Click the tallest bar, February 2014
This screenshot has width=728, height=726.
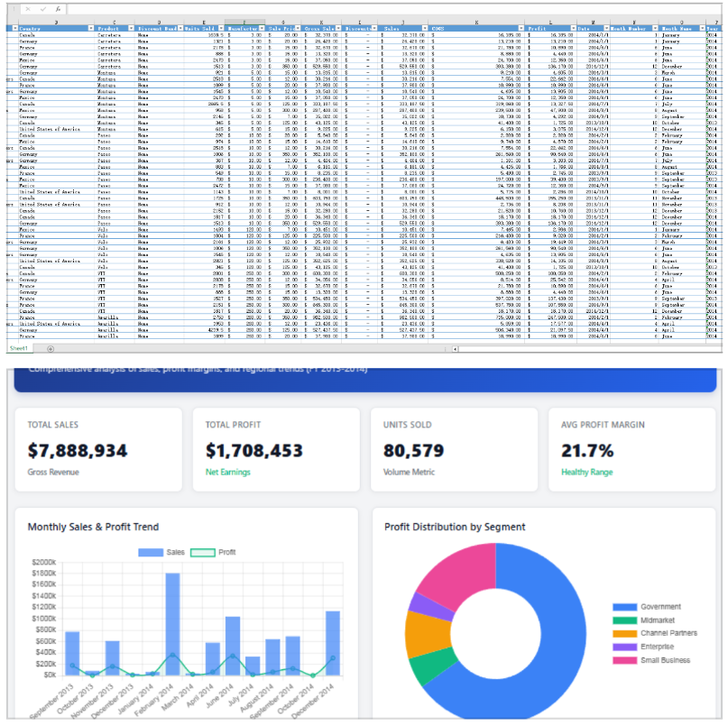[x=172, y=624]
